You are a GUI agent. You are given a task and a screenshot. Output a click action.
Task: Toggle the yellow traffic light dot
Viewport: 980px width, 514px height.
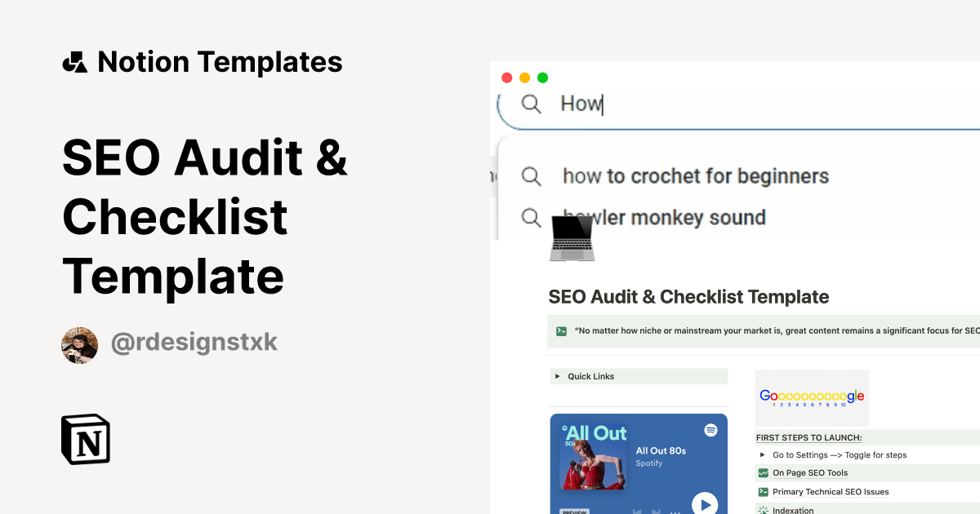coord(524,78)
